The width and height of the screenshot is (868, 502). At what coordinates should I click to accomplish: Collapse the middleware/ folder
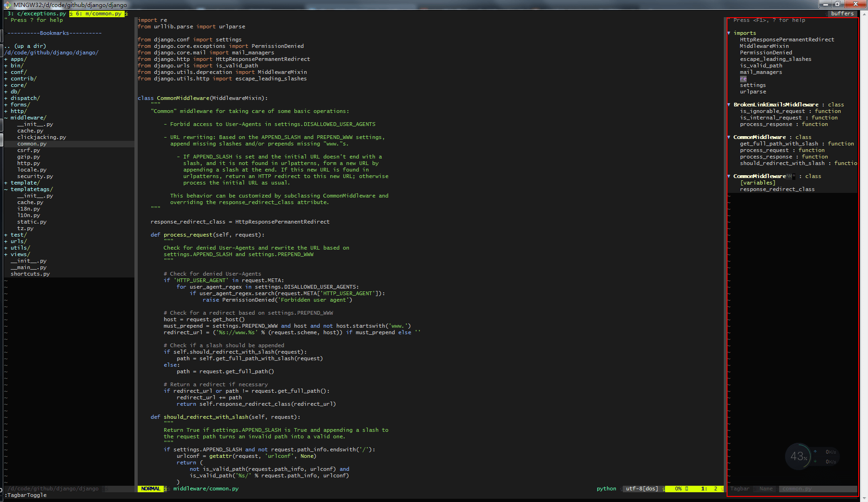tap(25, 118)
